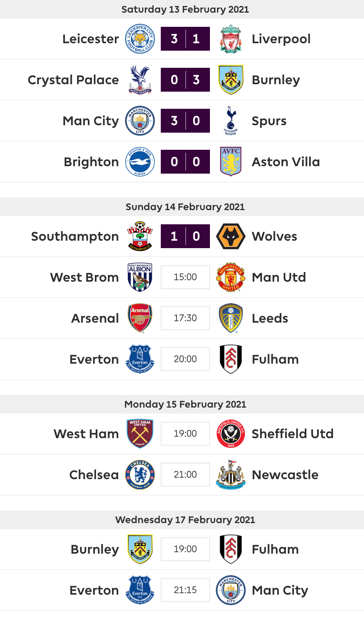Select the Aston Villa AVFC crest
Screen dimensions: 364x617
(x=231, y=162)
